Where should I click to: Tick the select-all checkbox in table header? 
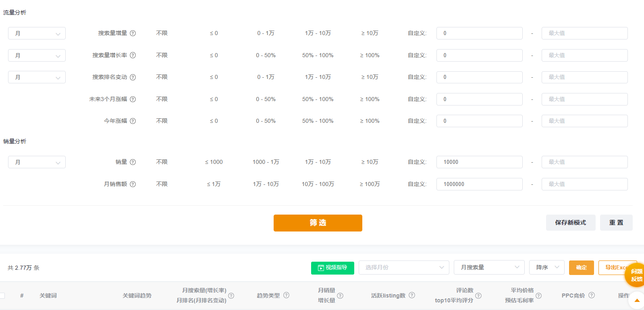click(2, 296)
